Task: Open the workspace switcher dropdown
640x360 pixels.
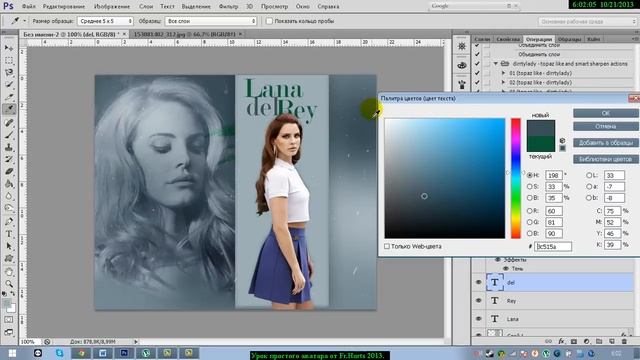Action: coord(587,21)
